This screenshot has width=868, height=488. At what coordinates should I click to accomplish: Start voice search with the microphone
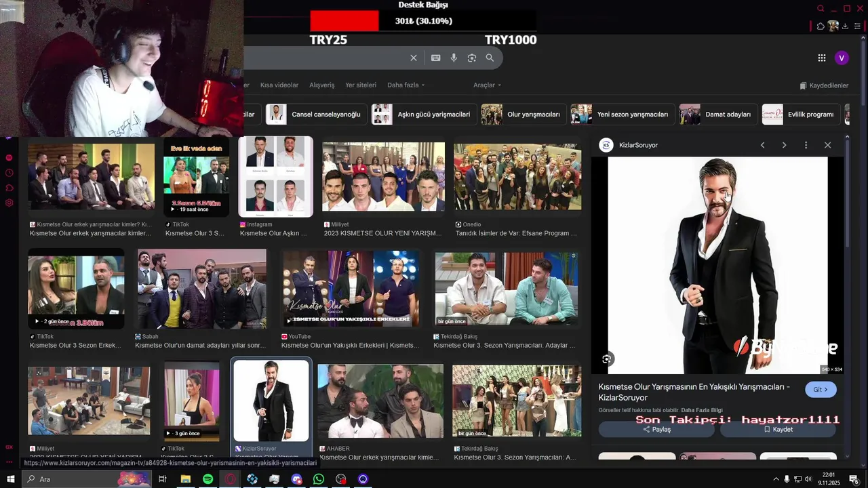coord(454,58)
